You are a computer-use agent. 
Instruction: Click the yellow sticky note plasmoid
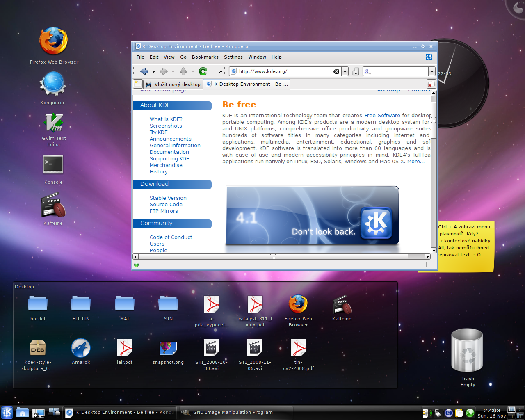466,247
